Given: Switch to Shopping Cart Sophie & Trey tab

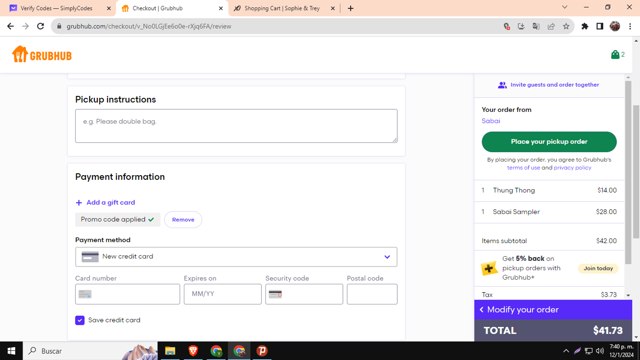Looking at the screenshot, I should pyautogui.click(x=282, y=8).
